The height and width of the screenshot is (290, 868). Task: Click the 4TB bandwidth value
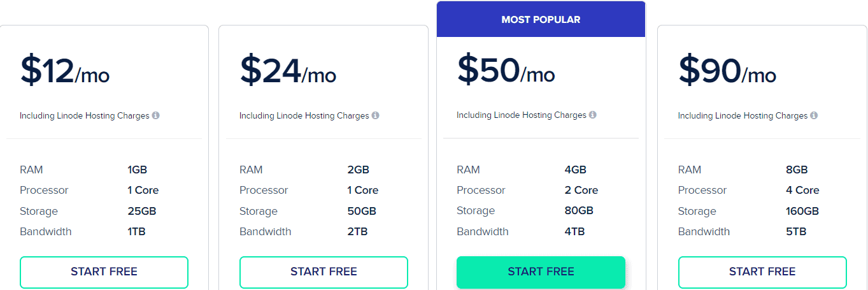574,231
